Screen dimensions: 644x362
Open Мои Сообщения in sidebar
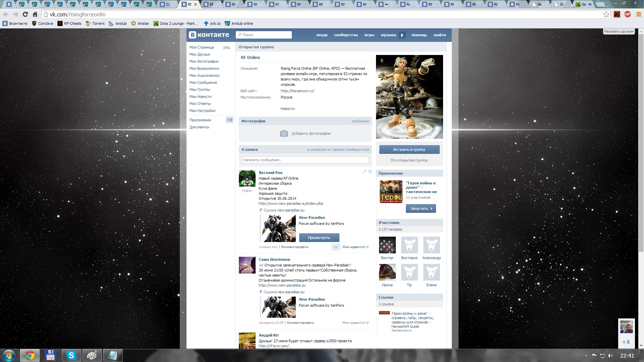(x=203, y=82)
